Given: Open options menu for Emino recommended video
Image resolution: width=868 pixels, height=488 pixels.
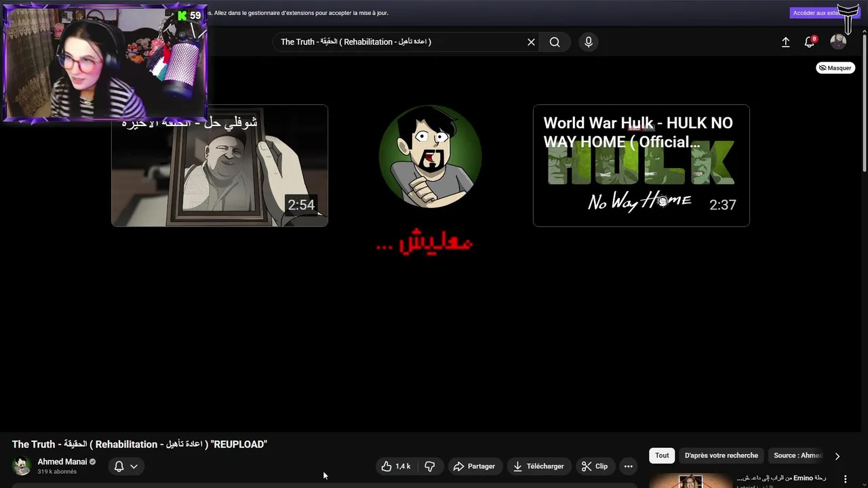Looking at the screenshot, I should coord(845,479).
